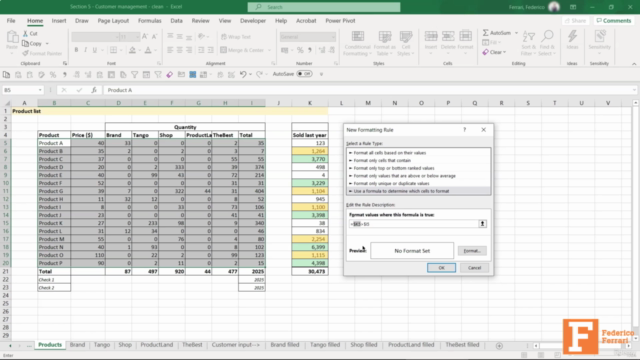Open the AutoSum dropdown arrow

click(516, 33)
